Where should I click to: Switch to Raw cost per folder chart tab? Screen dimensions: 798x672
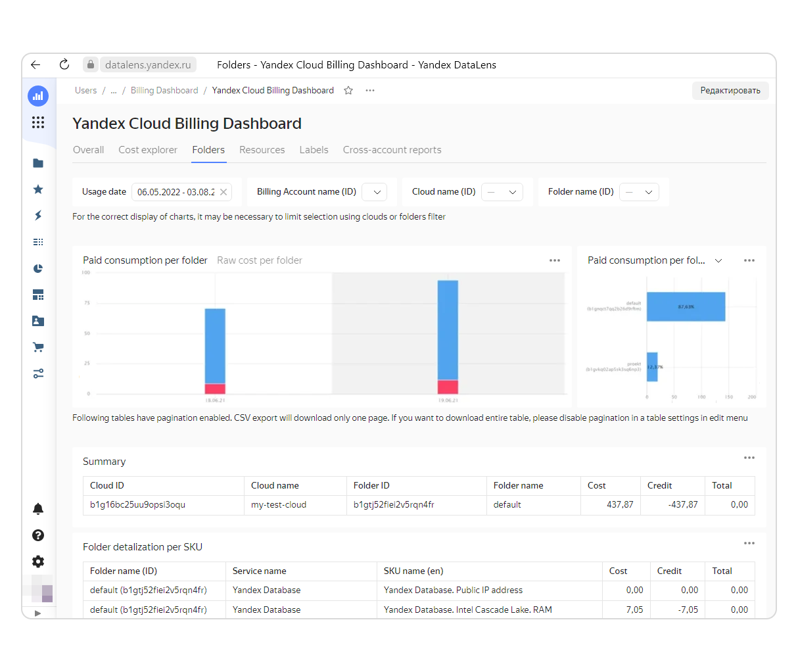click(260, 260)
